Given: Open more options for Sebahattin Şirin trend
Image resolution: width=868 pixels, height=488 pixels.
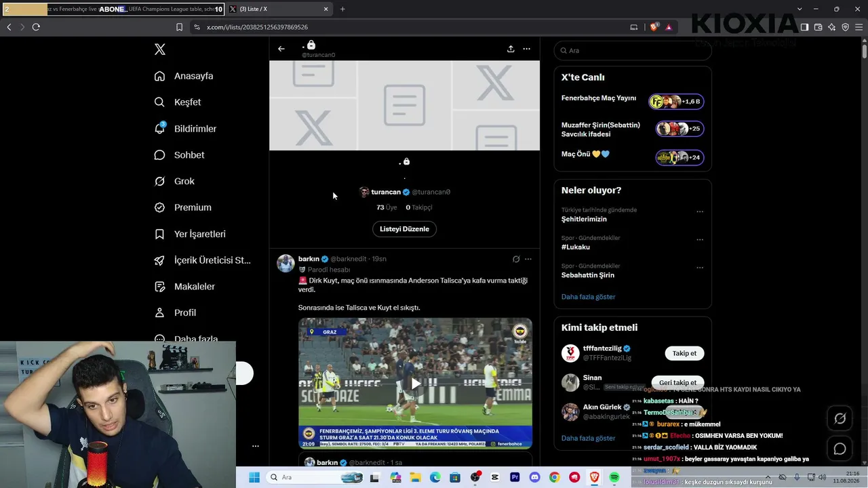Looking at the screenshot, I should (700, 267).
